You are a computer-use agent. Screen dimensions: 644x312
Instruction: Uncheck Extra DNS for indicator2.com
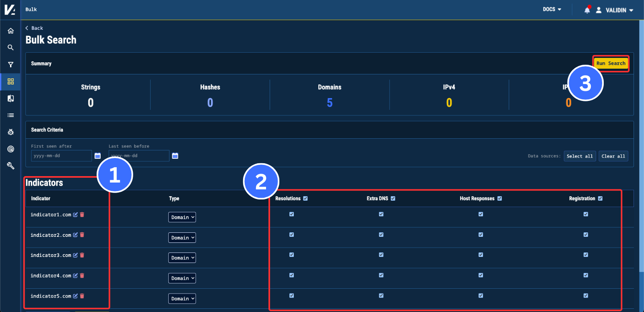point(381,235)
